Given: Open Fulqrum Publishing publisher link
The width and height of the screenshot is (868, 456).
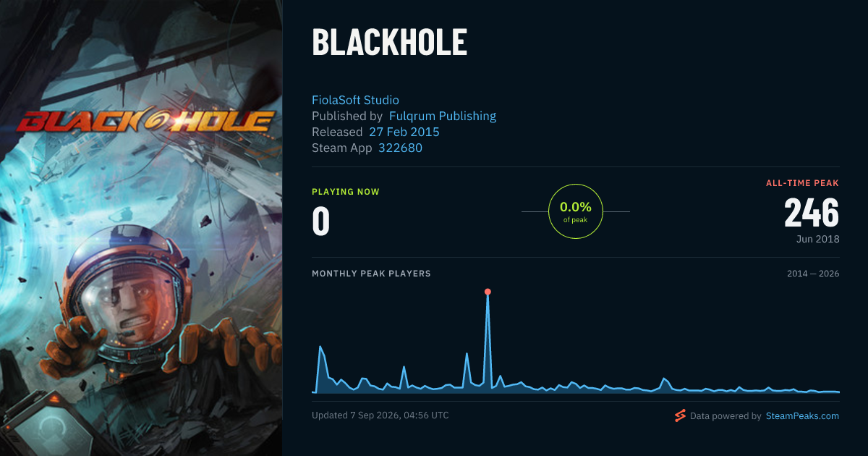Looking at the screenshot, I should (443, 116).
